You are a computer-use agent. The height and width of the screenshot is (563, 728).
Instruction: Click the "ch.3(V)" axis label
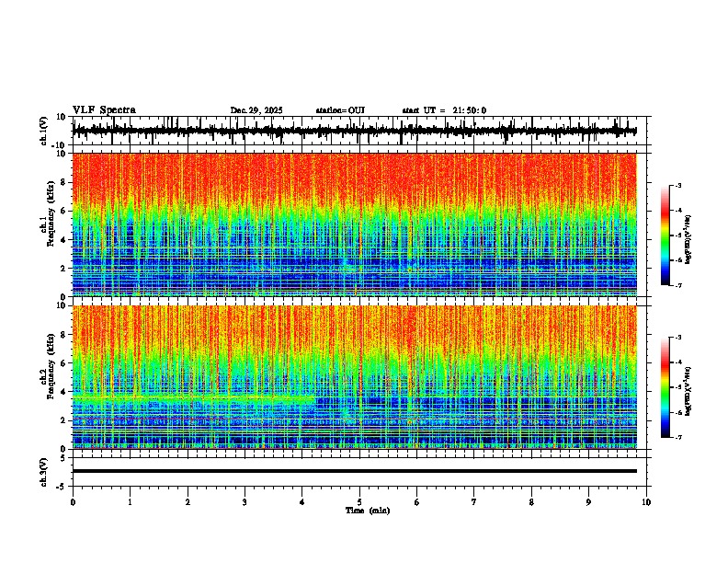pyautogui.click(x=44, y=472)
